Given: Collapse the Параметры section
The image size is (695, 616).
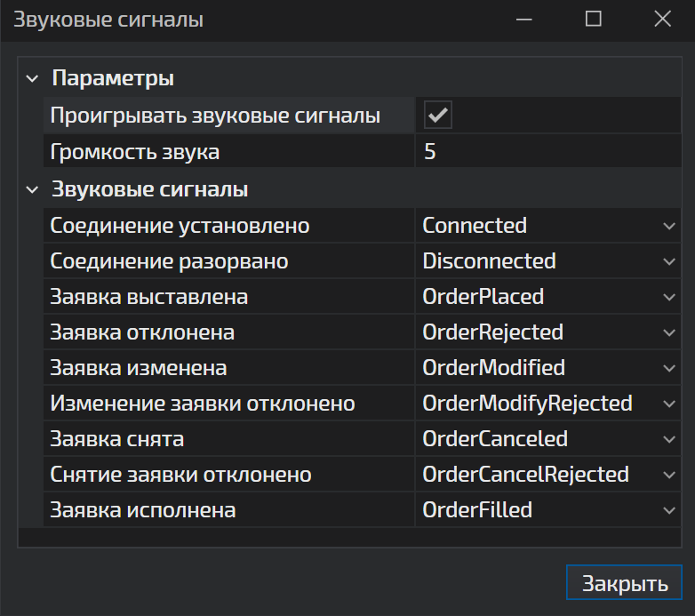Looking at the screenshot, I should pos(32,79).
